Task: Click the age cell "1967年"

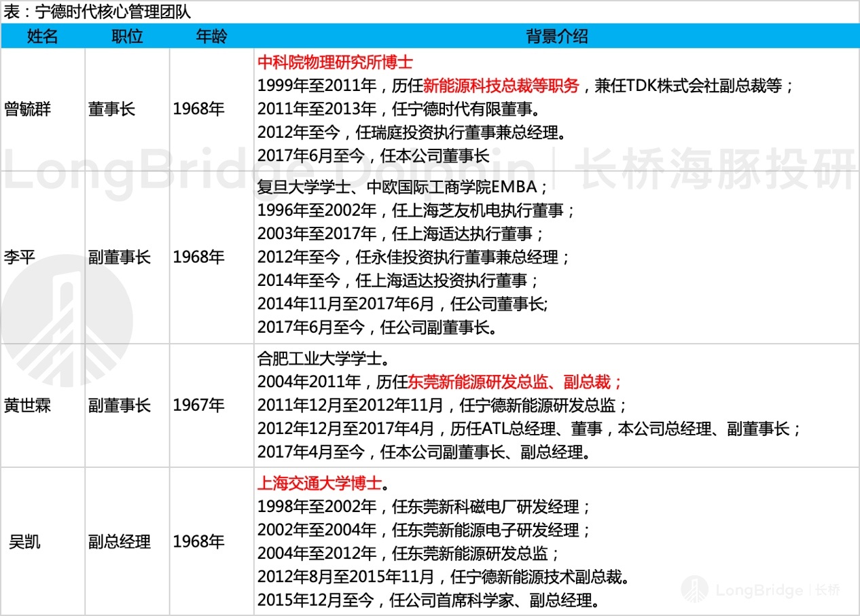Action: click(198, 405)
